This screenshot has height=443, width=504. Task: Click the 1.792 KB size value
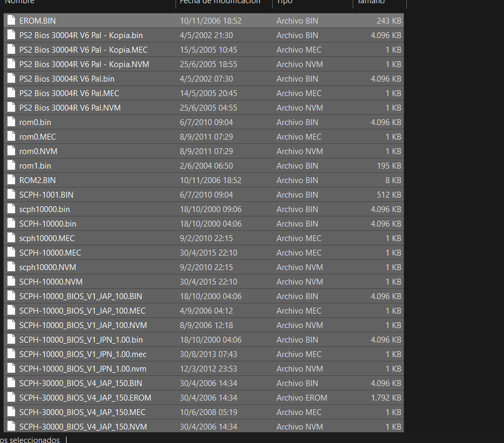coord(386,398)
